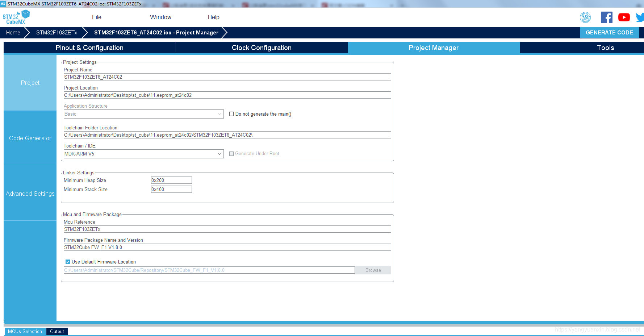Click the MX application title bar icon
The image size is (644, 336).
click(x=3, y=4)
